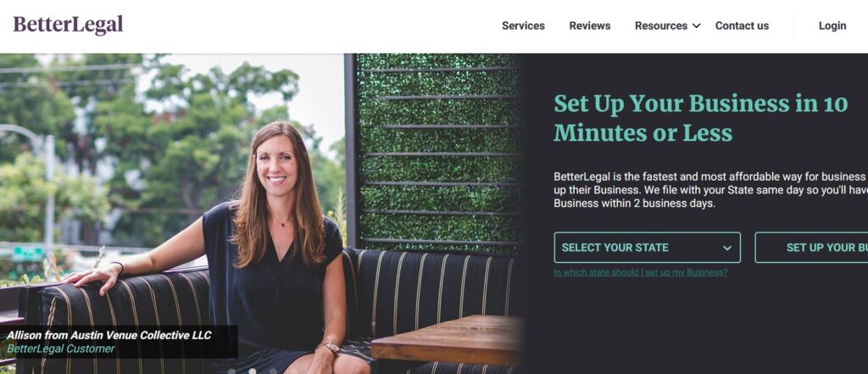Click the green hedge wall in photo

[x=437, y=149]
